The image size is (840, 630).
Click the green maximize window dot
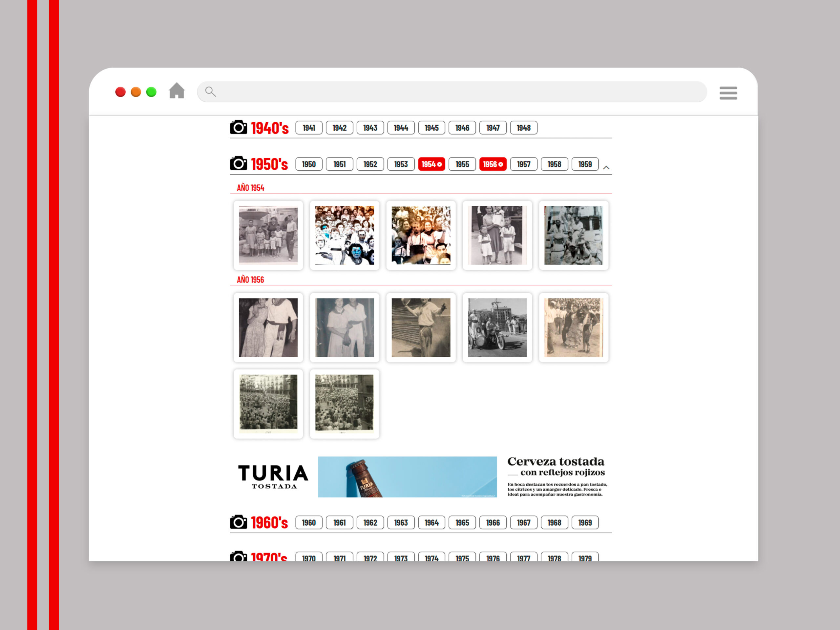click(x=152, y=92)
